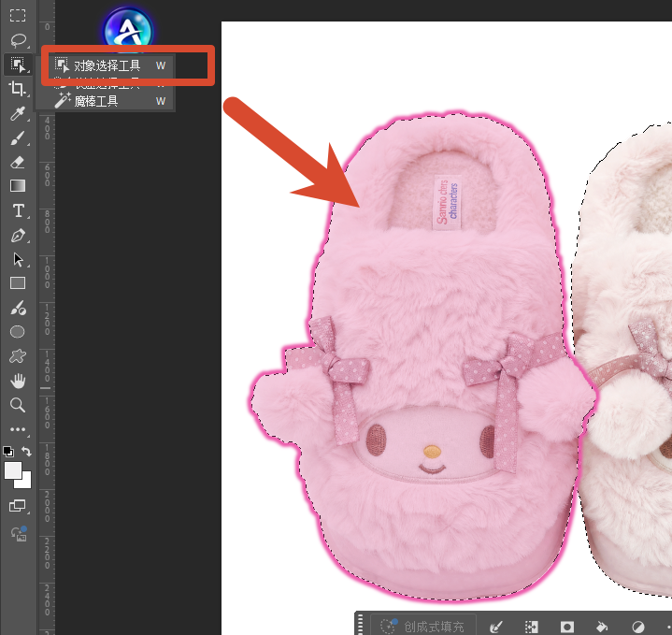This screenshot has width=672, height=635.
Task: Select the Eyedropper tool
Action: tap(18, 113)
